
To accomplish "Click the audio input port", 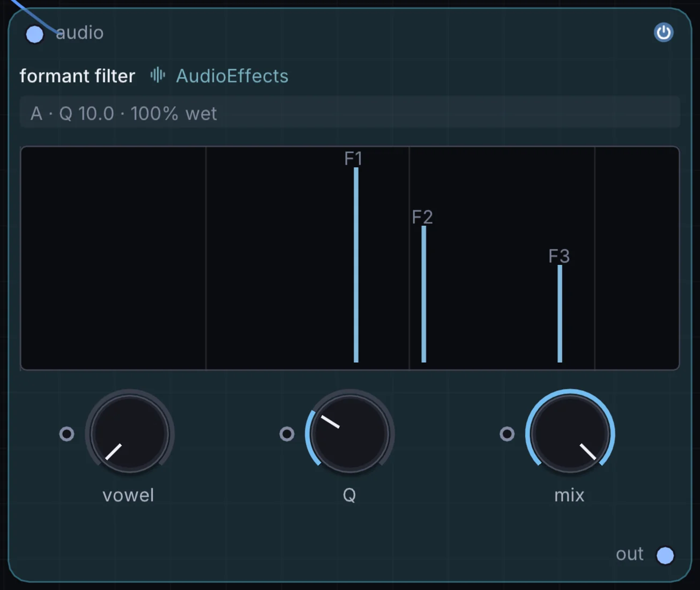I will point(35,35).
